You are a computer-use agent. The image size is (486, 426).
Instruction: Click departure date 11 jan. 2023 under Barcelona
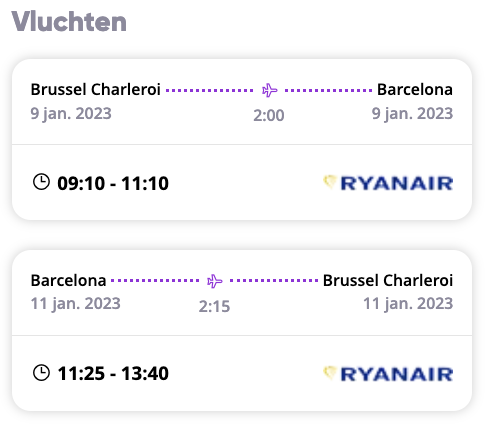click(76, 304)
